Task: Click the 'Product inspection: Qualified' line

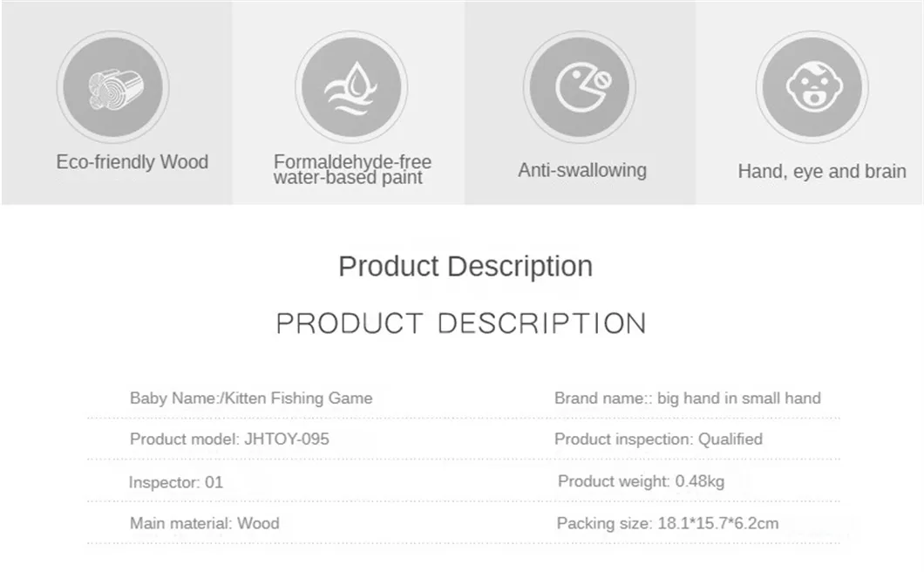Action: [x=658, y=439]
